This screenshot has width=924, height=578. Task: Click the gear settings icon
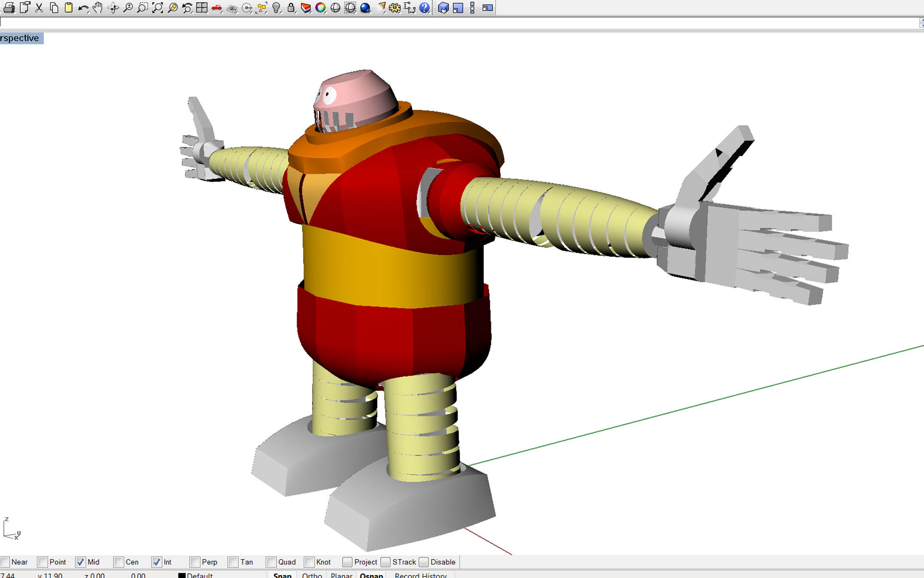pos(395,8)
